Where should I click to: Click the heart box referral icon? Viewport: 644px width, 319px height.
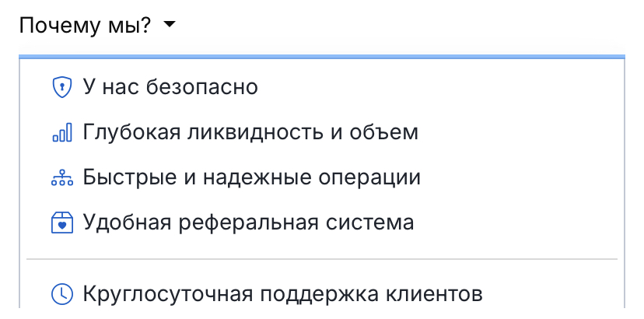click(62, 223)
